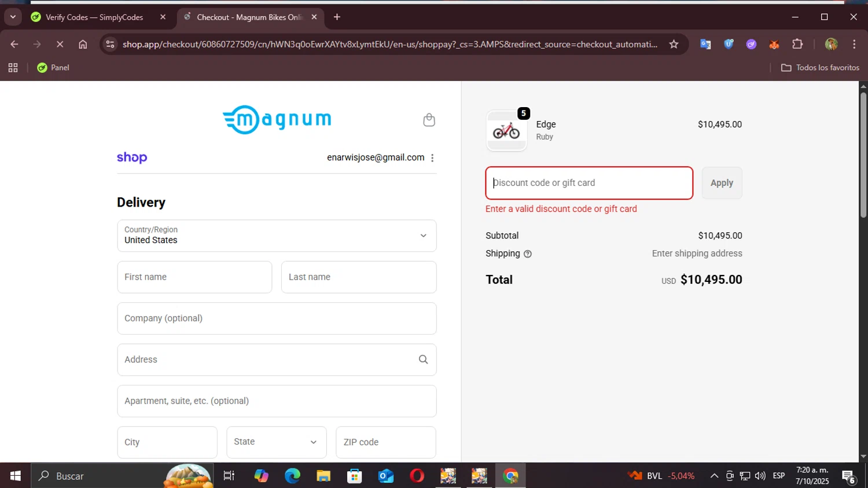Open the volume control in system tray
Screen dimensions: 868x488
click(760, 476)
